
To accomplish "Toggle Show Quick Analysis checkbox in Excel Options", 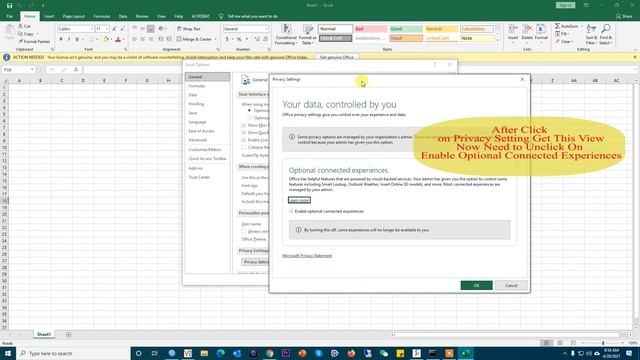I will point(244,133).
